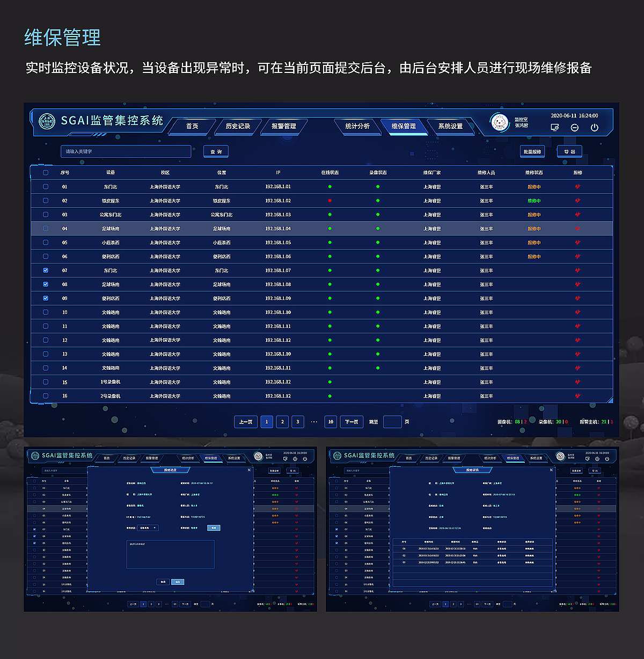This screenshot has height=659, width=644.
Task: Click the 张鸿哲 monitoring room avatar
Action: 500,122
